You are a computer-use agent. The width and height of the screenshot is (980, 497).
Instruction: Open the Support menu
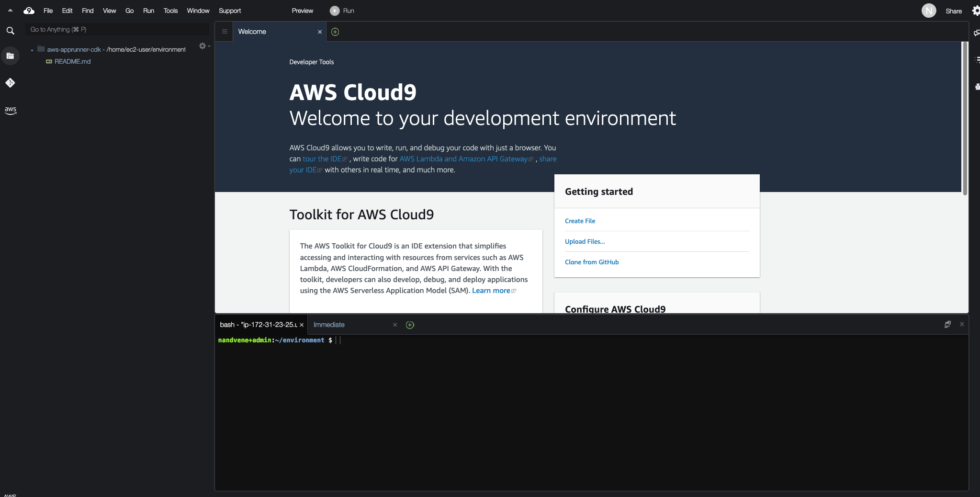click(x=230, y=11)
